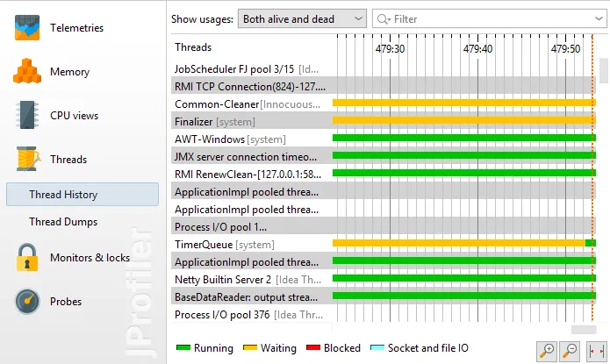Click the Socket and file IO swatch
The height and width of the screenshot is (364, 610).
pyautogui.click(x=377, y=347)
